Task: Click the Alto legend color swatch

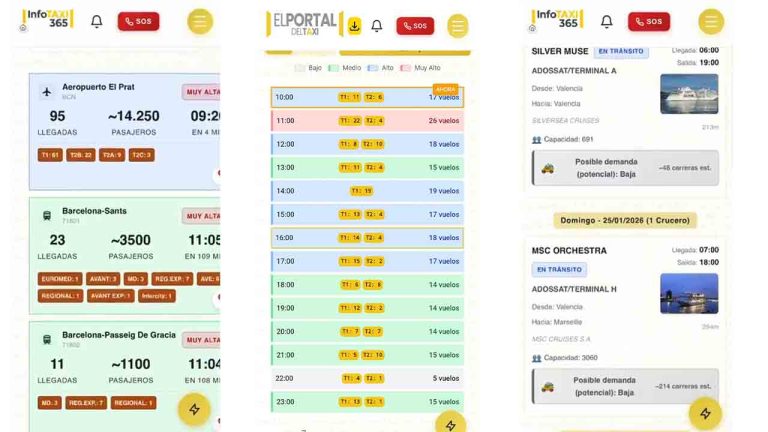Action: 373,68
